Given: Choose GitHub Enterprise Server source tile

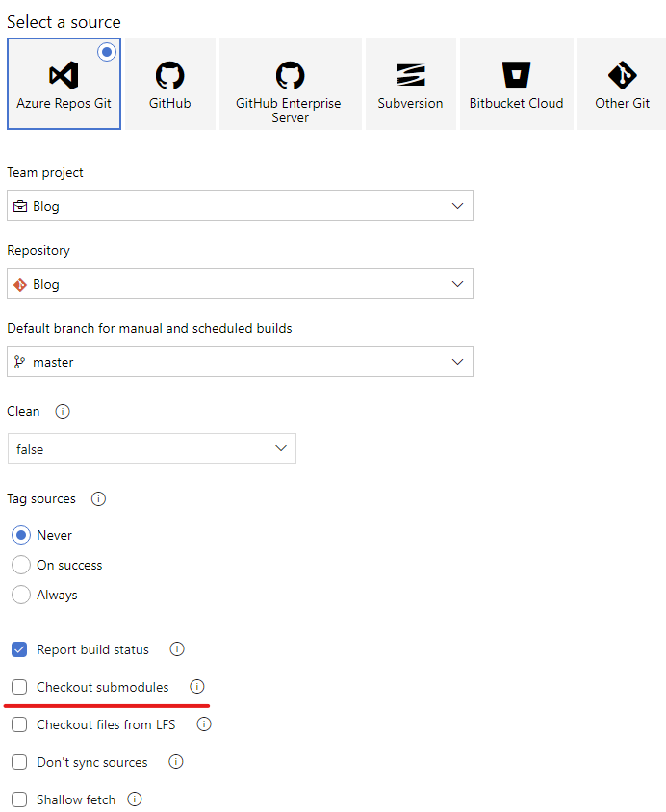Looking at the screenshot, I should tap(290, 84).
